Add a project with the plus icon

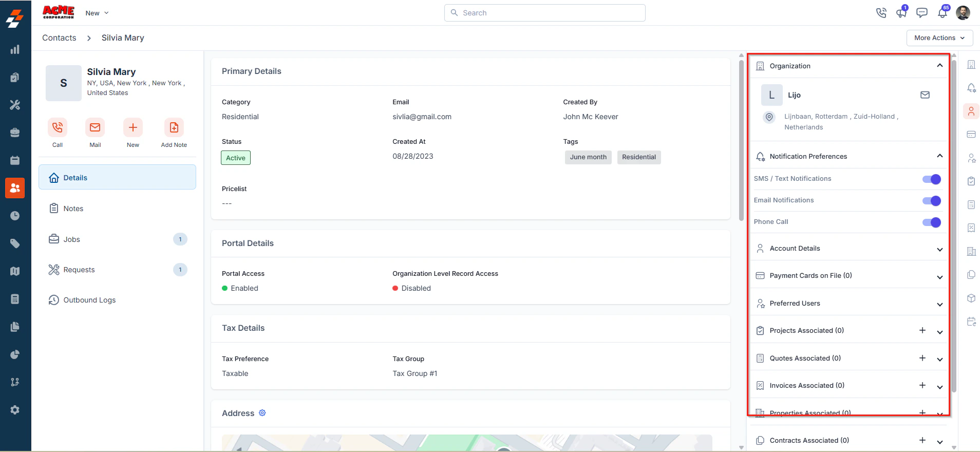922,330
